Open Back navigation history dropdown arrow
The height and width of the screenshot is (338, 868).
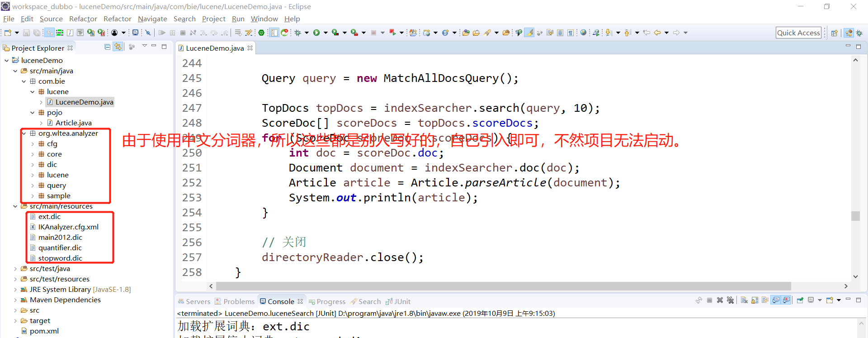click(666, 33)
